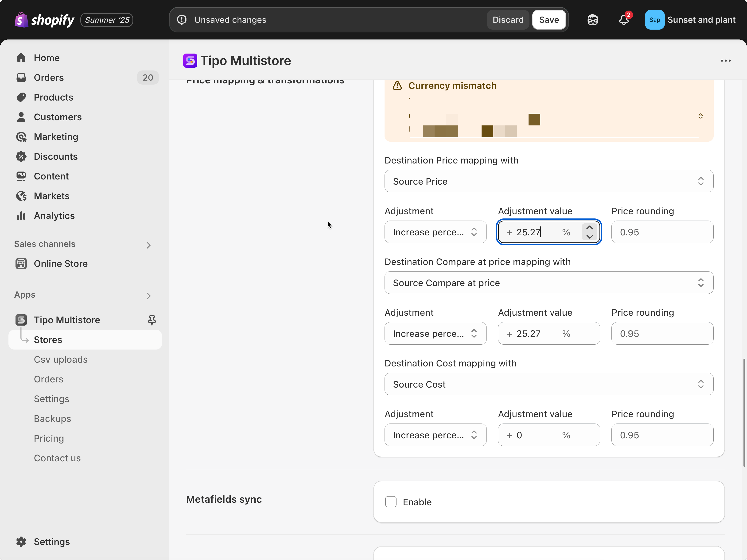747x560 pixels.
Task: Save the unsaved changes
Action: (x=549, y=20)
